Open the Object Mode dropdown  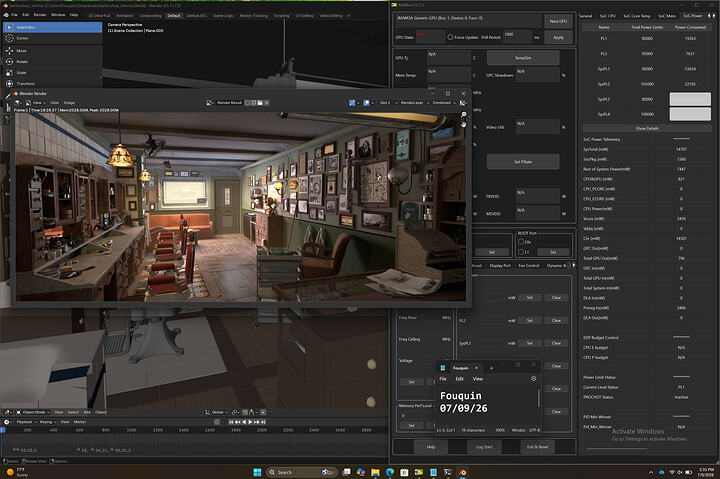point(33,412)
